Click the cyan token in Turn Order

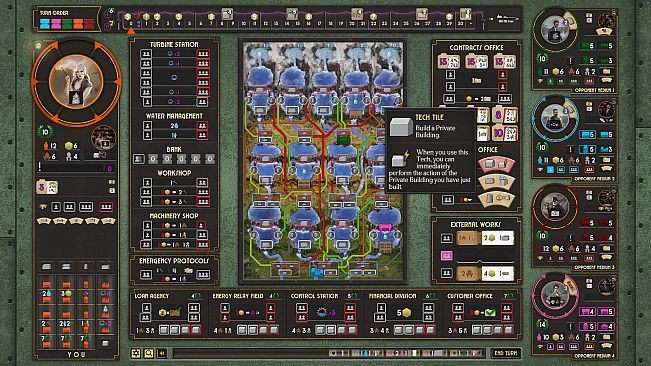tap(44, 24)
